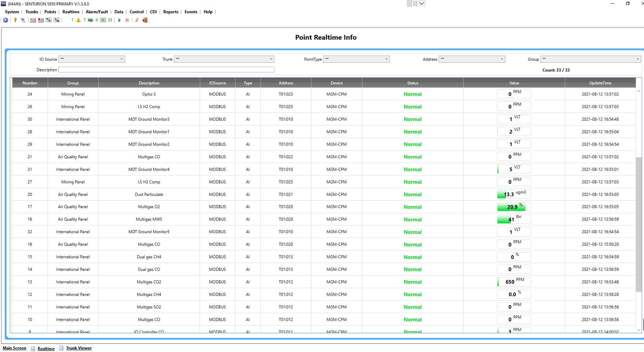The image size is (644, 352).
Task: Expand the Group filter combo box
Action: pyautogui.click(x=590, y=59)
